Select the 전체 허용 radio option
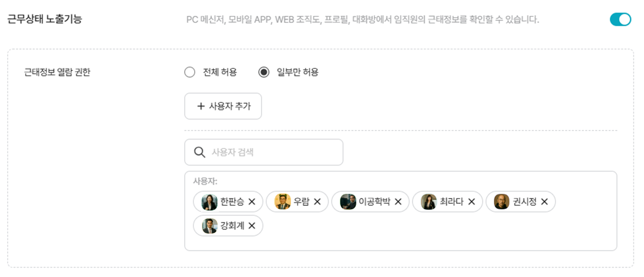Screen dimensions: 644x277 pos(190,72)
